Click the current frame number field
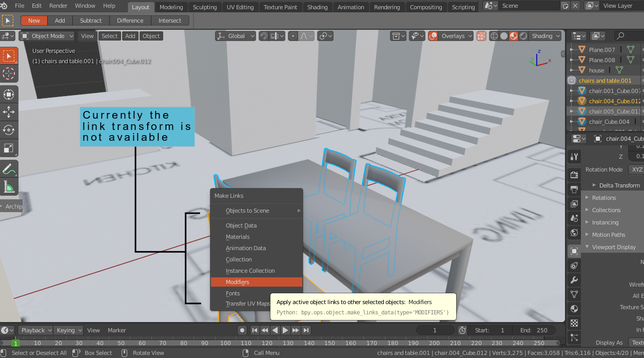The height and width of the screenshot is (358, 644). [435, 330]
